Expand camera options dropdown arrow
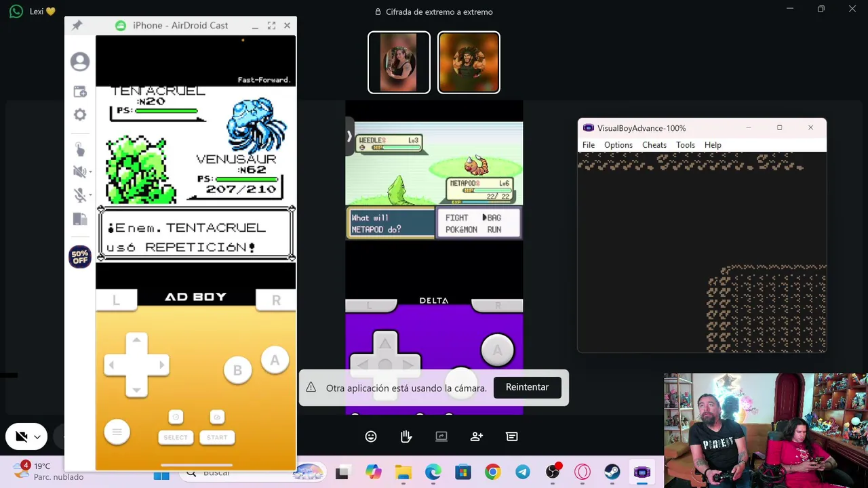This screenshot has height=488, width=868. [x=38, y=437]
